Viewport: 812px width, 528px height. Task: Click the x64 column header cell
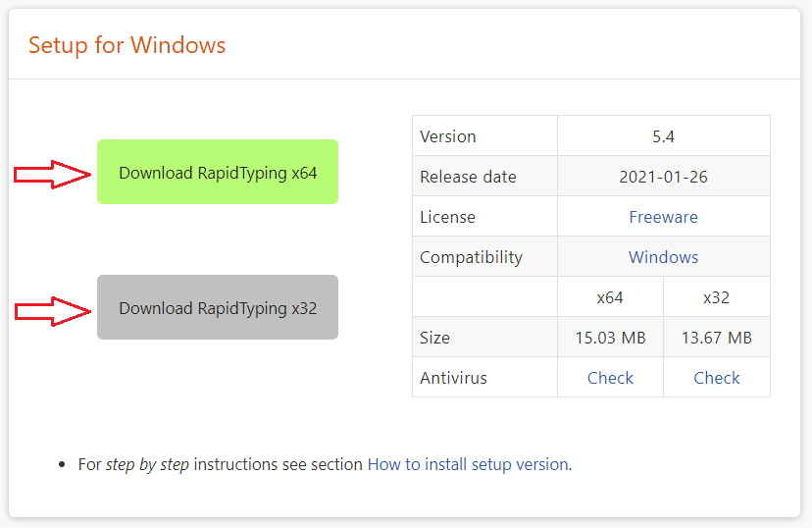610,297
